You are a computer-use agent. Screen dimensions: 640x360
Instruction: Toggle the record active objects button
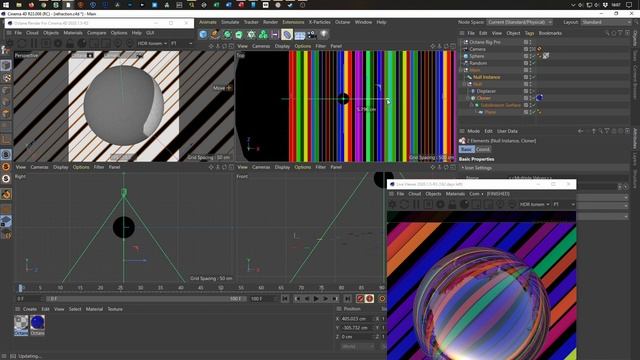[360, 299]
